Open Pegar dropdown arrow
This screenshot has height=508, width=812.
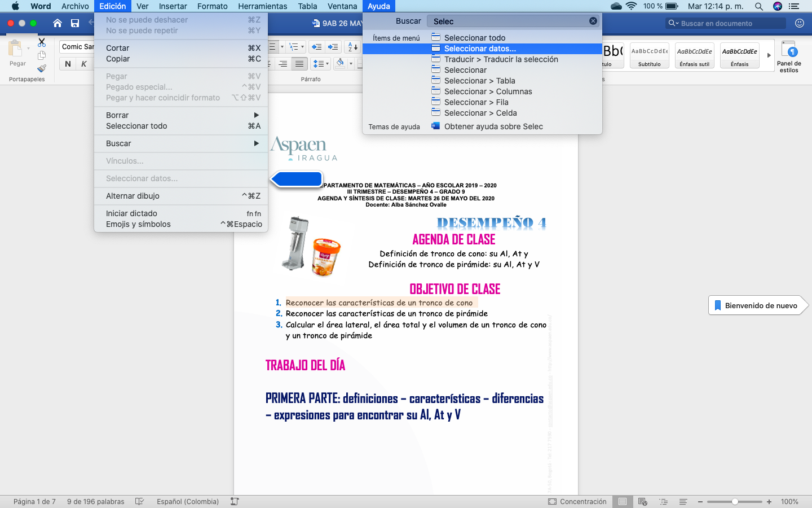click(29, 49)
